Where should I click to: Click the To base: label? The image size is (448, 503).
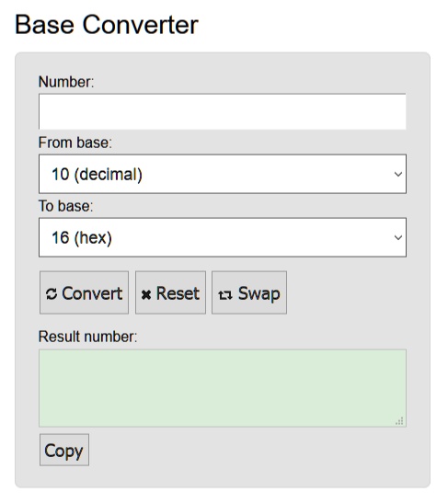65,206
